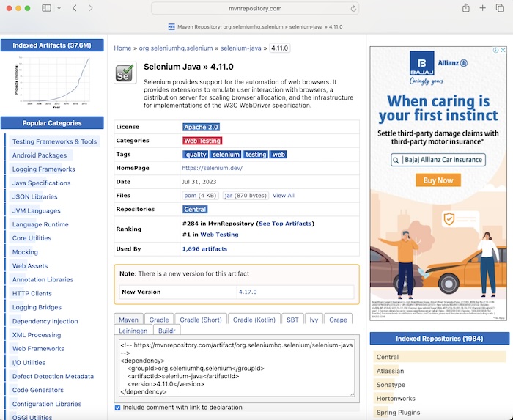Toggle Include comment with link checkbox
The image size is (513, 420).
tap(118, 408)
